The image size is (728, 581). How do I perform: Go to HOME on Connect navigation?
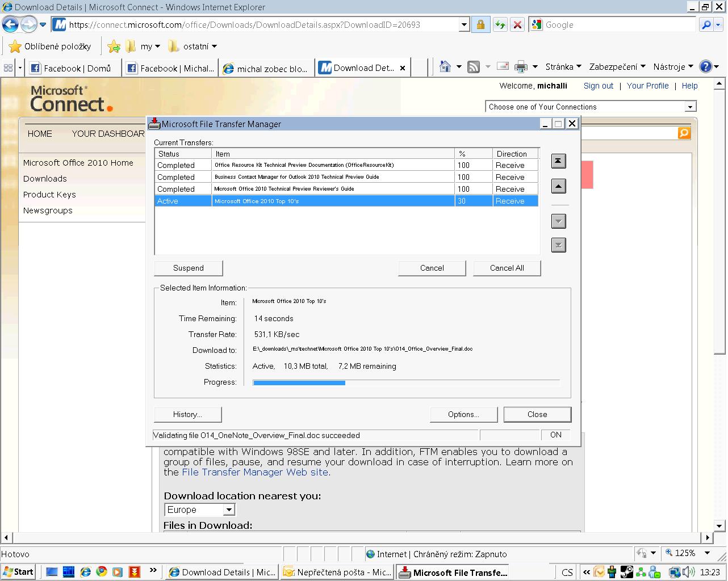[x=40, y=133]
